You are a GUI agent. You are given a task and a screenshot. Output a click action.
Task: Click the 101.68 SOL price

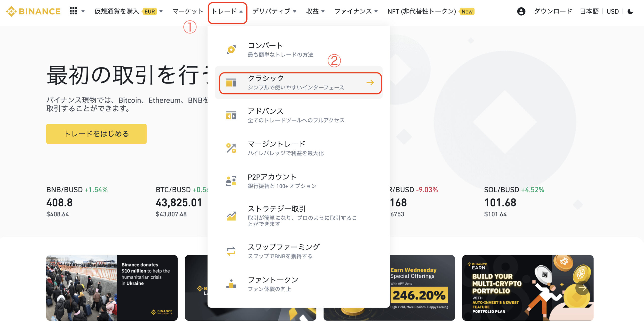point(500,202)
